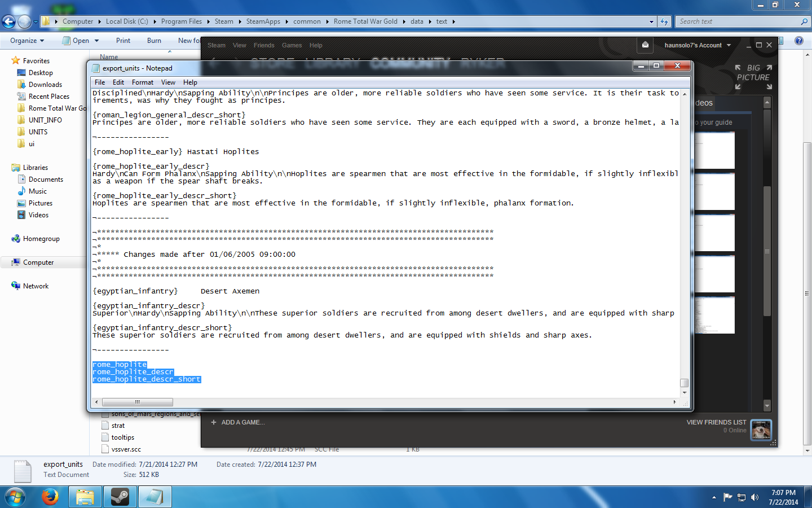Open the Notepad View menu
The image size is (812, 508).
coord(168,82)
